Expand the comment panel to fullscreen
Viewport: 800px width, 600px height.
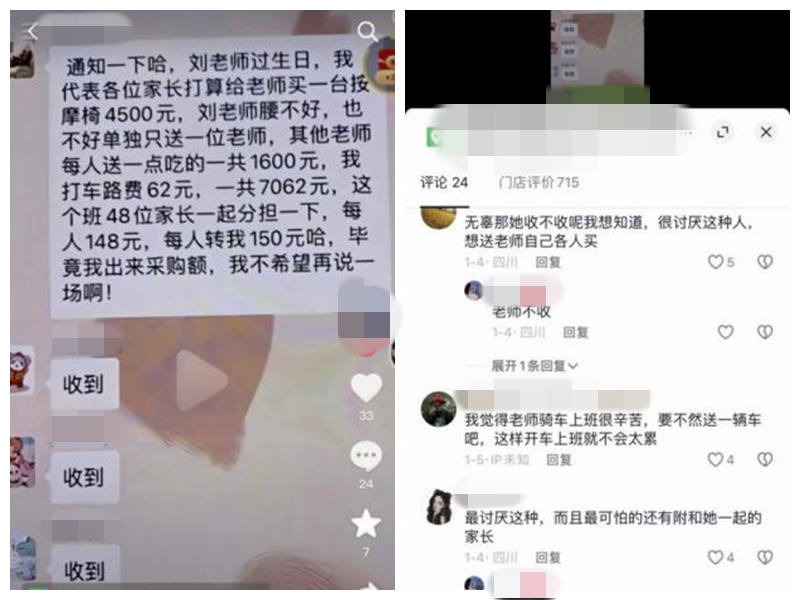point(722,132)
